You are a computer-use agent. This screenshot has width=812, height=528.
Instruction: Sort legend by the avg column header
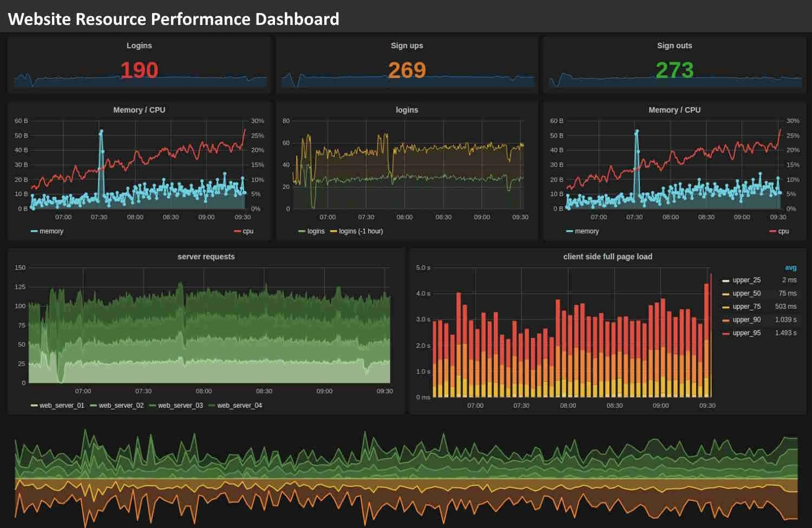pos(790,268)
